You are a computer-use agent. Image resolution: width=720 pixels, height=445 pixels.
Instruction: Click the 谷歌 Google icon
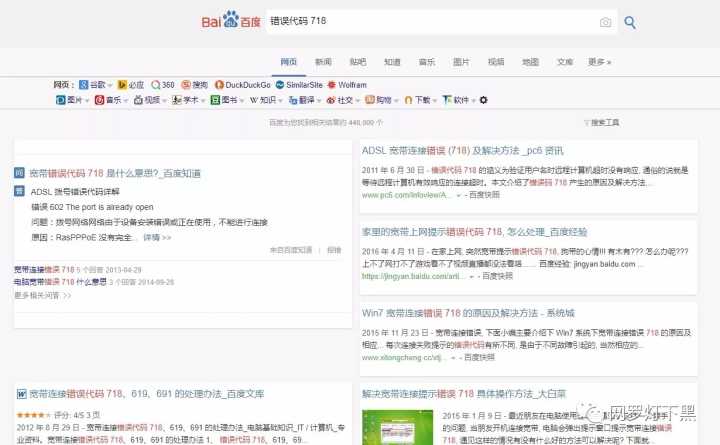coord(84,85)
